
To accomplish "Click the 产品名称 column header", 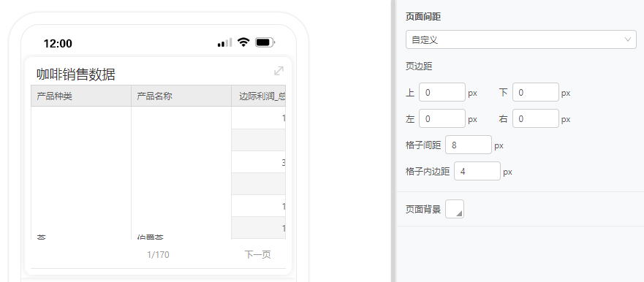I will pyautogui.click(x=181, y=96).
